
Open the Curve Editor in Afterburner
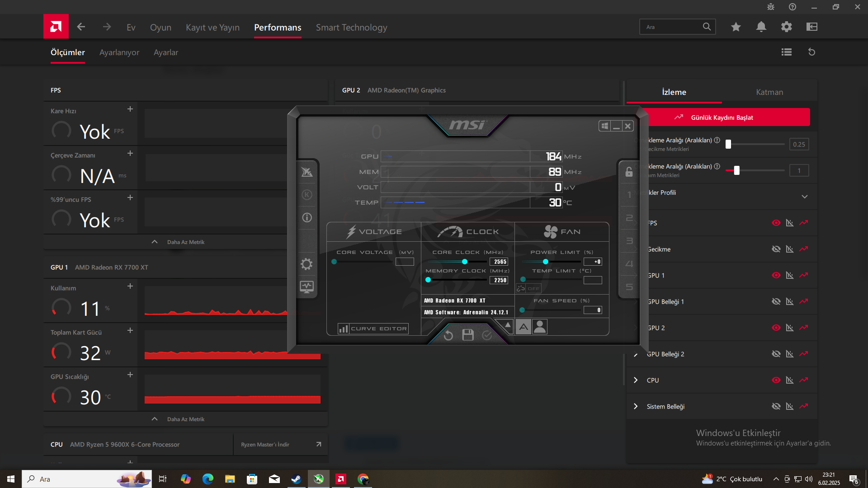click(x=373, y=328)
